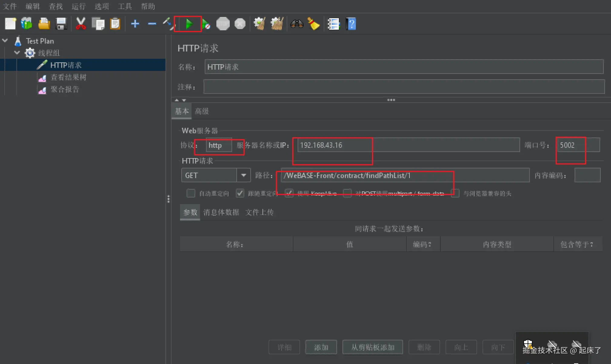Screen dimensions: 611x364
Task: Collapse the Test Plan tree node
Action: (x=5, y=41)
